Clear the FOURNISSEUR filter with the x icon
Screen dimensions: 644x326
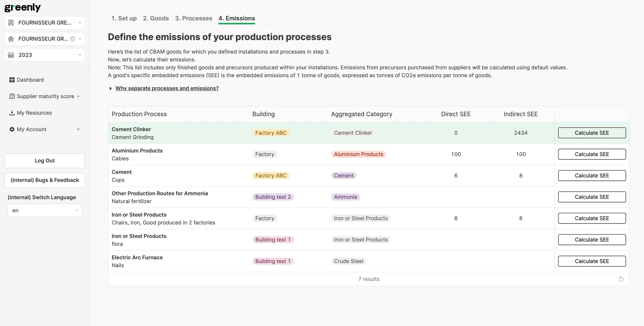[72, 39]
